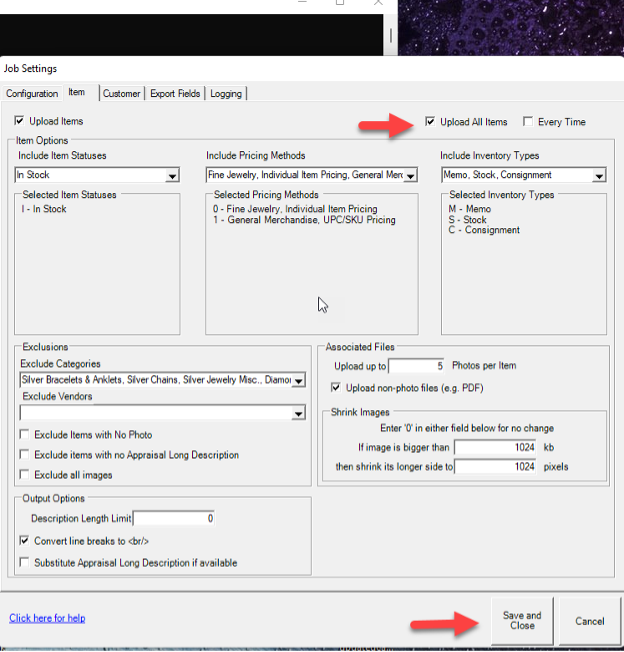Open the Exclude Vendors dropdown

[x=298, y=414]
